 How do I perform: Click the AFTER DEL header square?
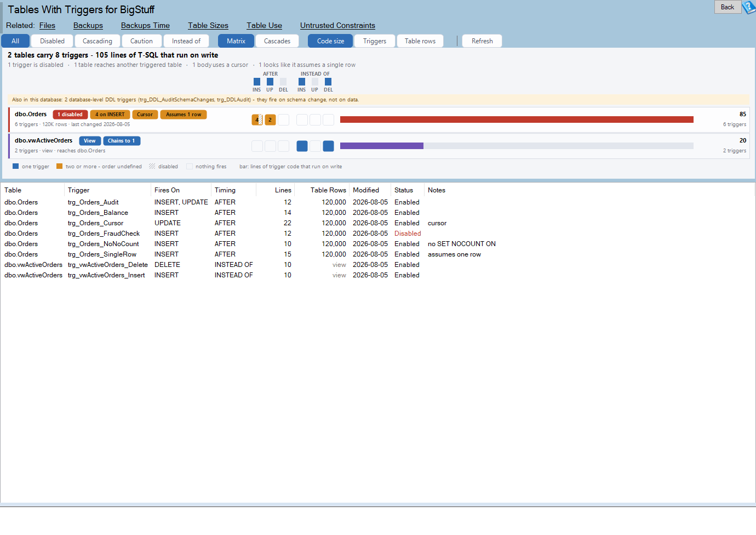(x=283, y=82)
